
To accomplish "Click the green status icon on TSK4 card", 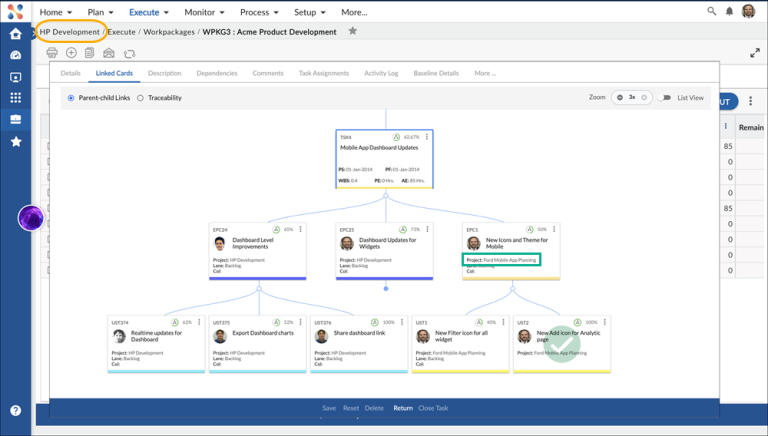I will click(396, 137).
